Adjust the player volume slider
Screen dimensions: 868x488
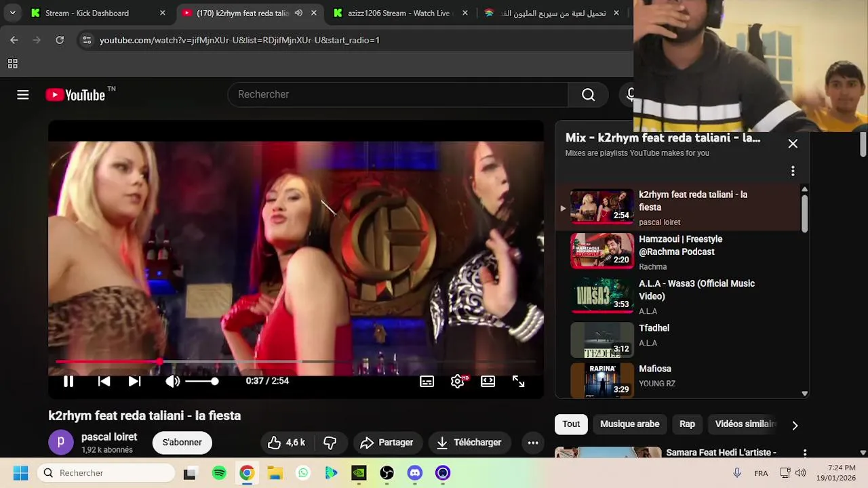(x=201, y=382)
